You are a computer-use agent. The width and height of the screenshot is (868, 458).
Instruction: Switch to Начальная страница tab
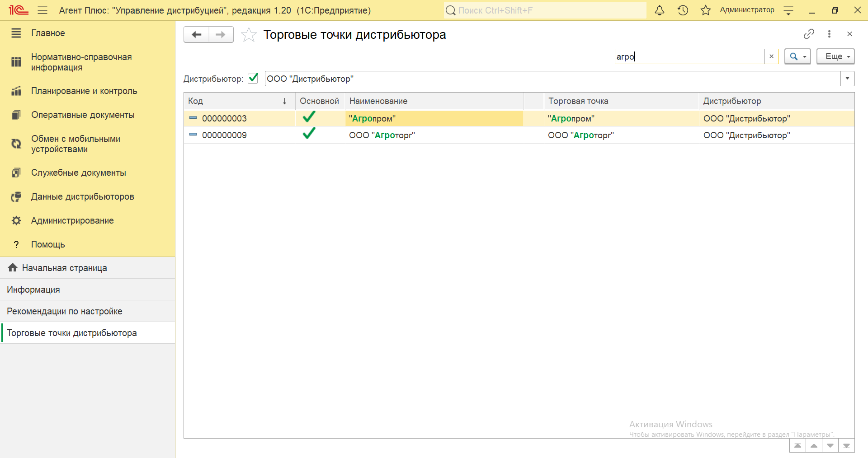tap(87, 268)
